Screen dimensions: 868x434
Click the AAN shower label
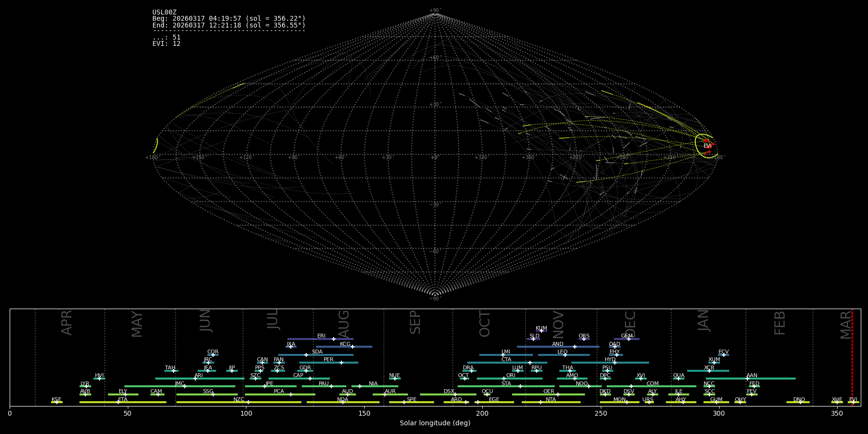[x=752, y=375]
